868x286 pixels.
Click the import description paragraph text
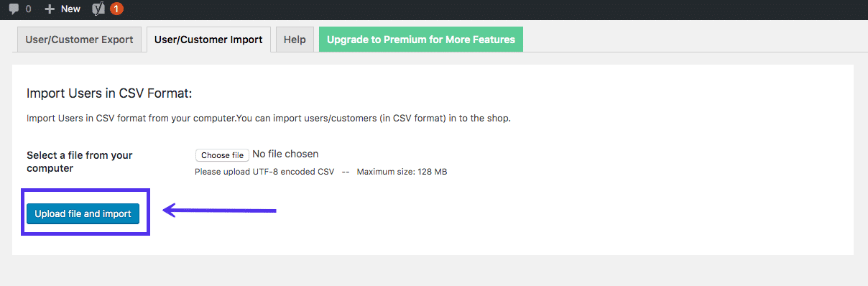click(269, 119)
